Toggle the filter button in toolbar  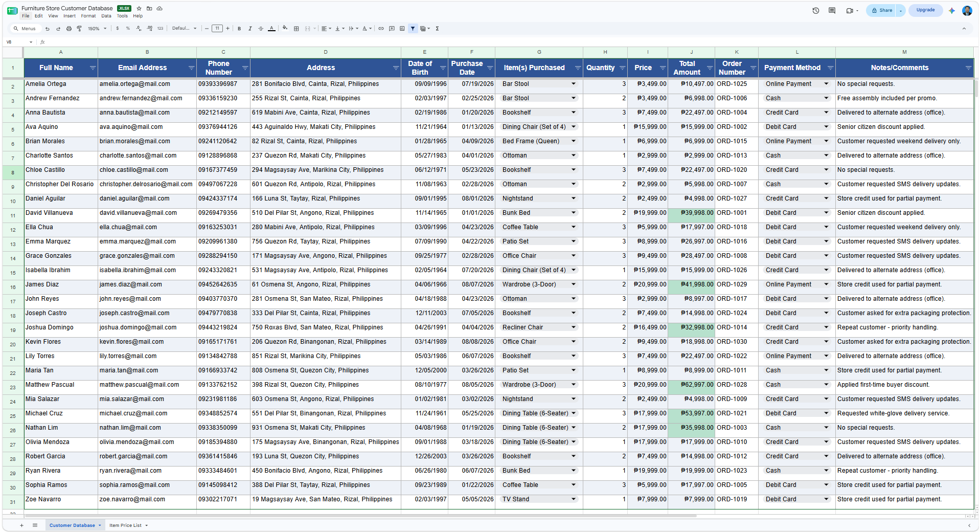[413, 29]
